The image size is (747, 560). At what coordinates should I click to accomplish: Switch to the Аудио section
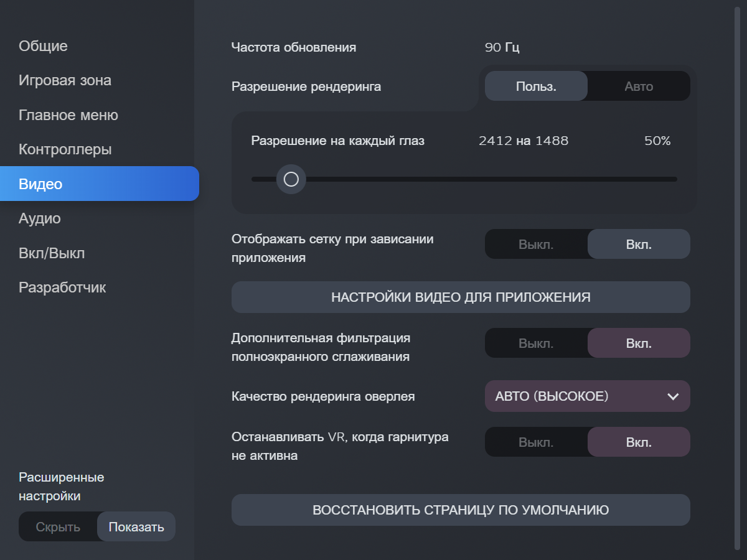40,218
